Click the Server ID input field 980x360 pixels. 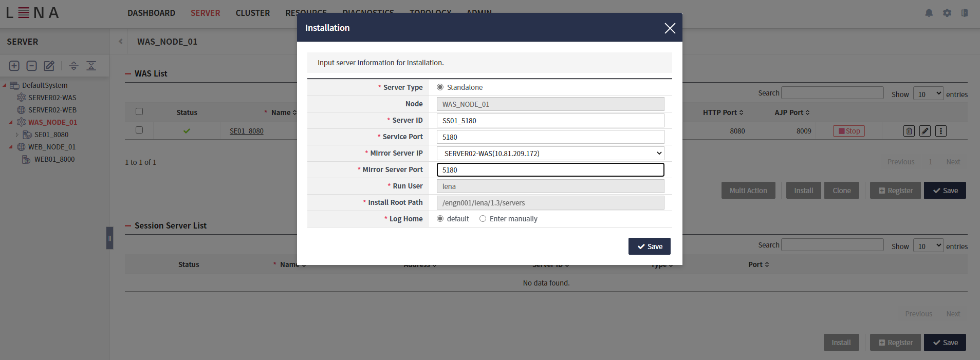(x=550, y=121)
